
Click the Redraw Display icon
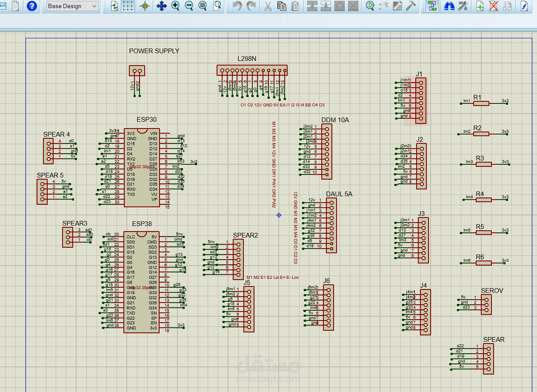[114, 6]
